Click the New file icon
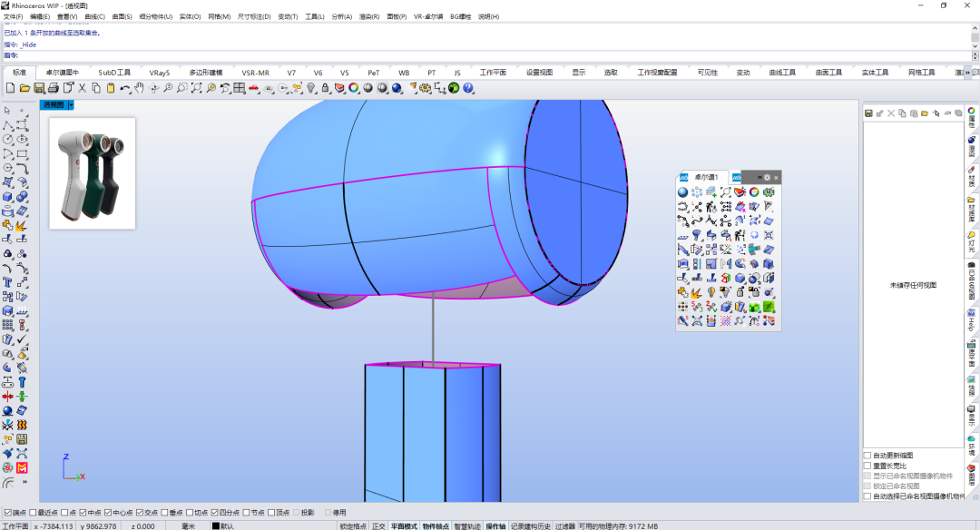 (x=10, y=88)
